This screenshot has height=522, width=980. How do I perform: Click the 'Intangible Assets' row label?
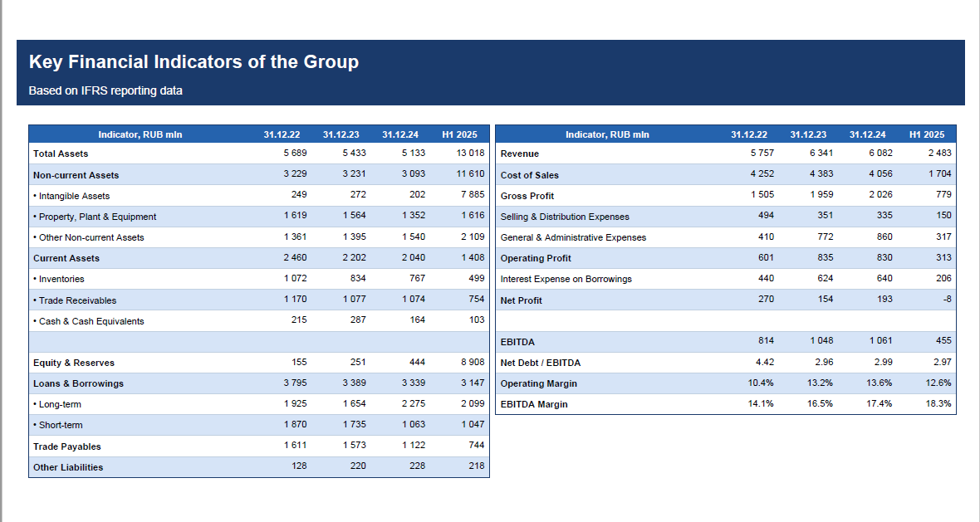[73, 196]
